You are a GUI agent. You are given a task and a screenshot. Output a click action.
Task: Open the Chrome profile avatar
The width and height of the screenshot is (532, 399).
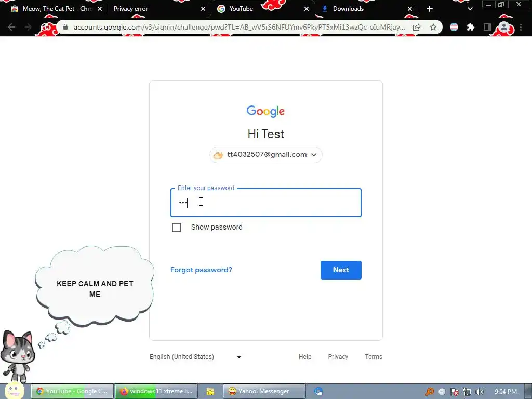[504, 27]
